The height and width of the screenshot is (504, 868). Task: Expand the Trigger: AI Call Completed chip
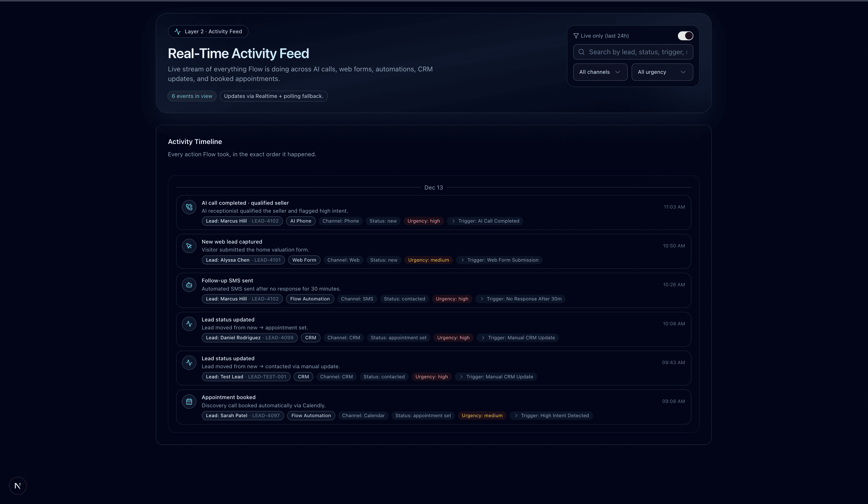pyautogui.click(x=485, y=221)
